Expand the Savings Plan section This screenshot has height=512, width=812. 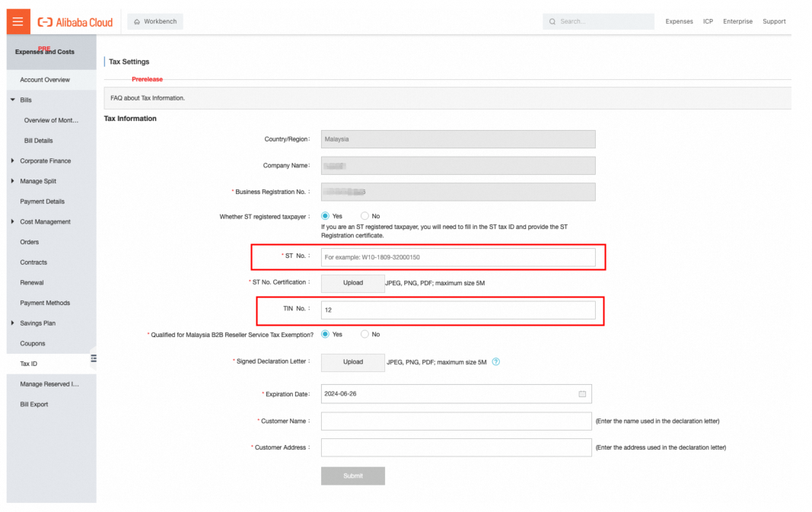pyautogui.click(x=12, y=323)
